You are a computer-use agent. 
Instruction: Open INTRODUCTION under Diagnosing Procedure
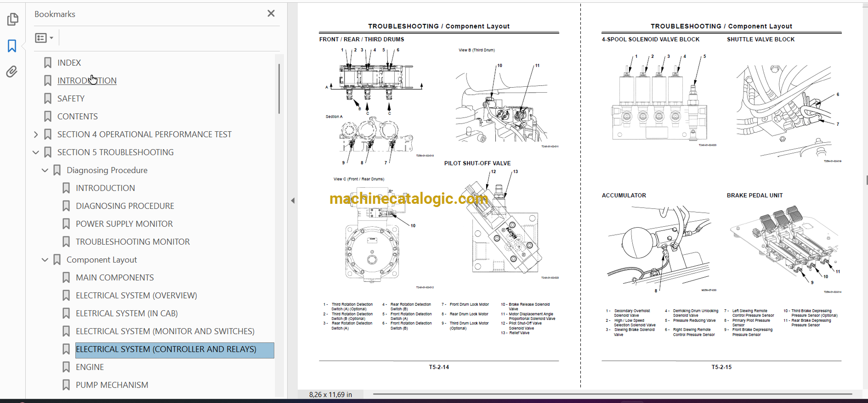pos(105,188)
